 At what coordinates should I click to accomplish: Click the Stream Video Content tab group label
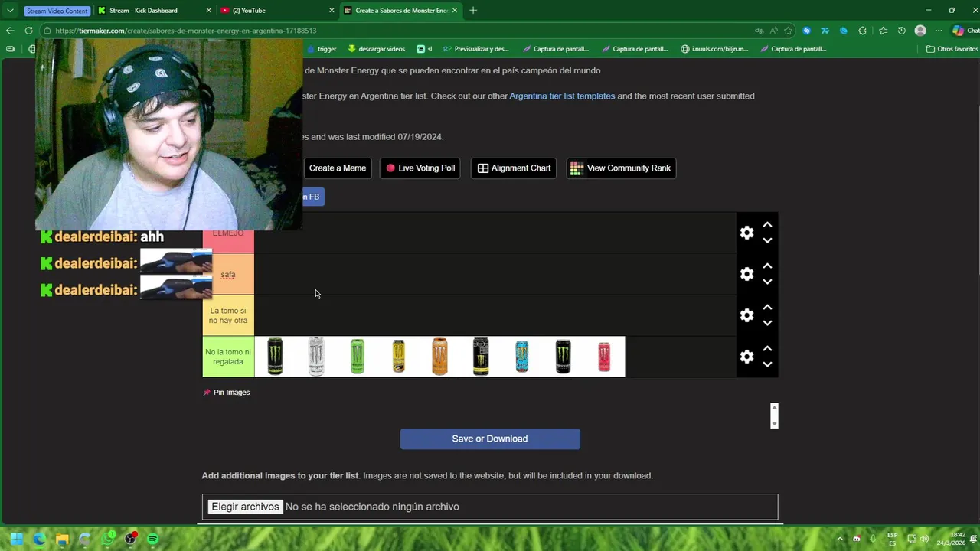pyautogui.click(x=57, y=11)
